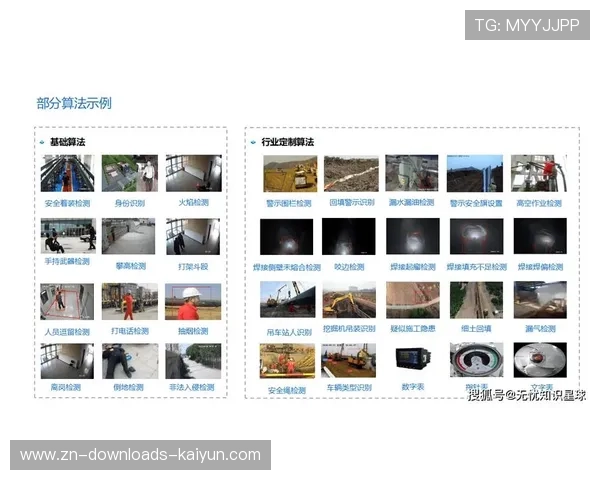Image resolution: width=600 pixels, height=480 pixels.
Task: Click the 警示围栏检测 caption
Action: [289, 203]
